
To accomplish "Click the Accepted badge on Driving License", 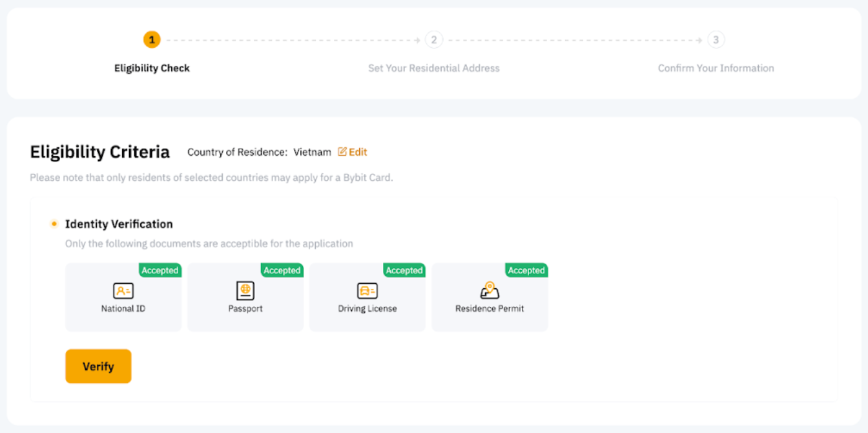I will [x=404, y=271].
